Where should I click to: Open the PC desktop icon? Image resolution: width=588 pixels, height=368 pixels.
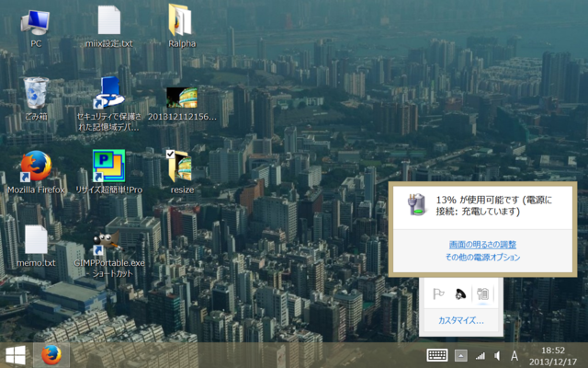(x=35, y=22)
